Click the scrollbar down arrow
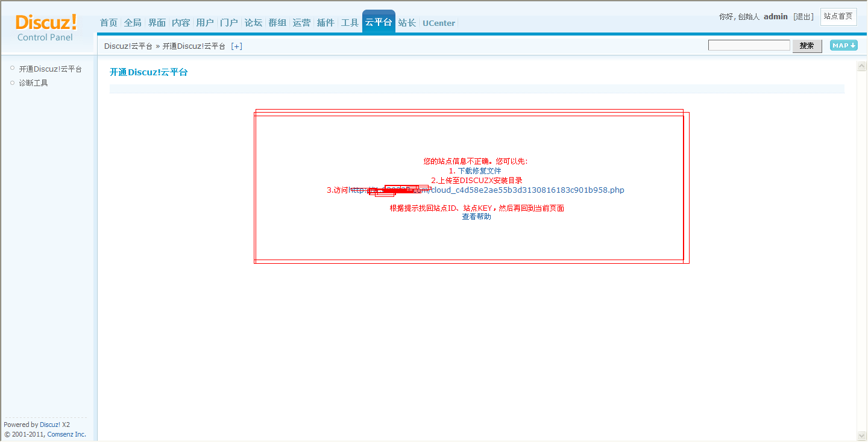 tap(862, 435)
